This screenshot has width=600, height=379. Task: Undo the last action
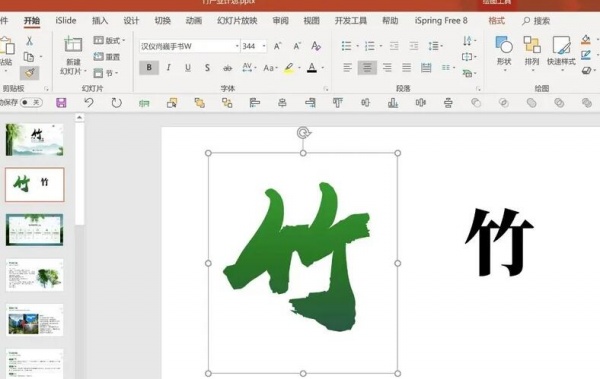(89, 102)
